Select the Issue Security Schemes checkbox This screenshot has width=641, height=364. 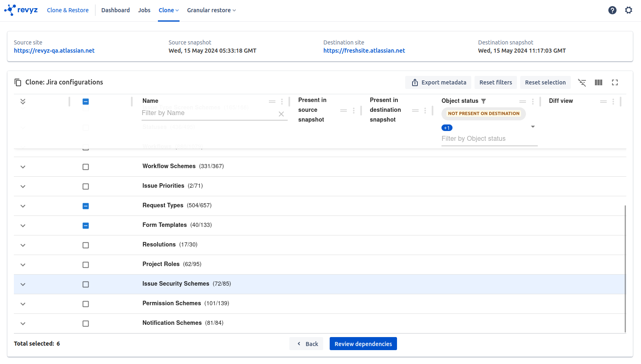[x=86, y=284]
